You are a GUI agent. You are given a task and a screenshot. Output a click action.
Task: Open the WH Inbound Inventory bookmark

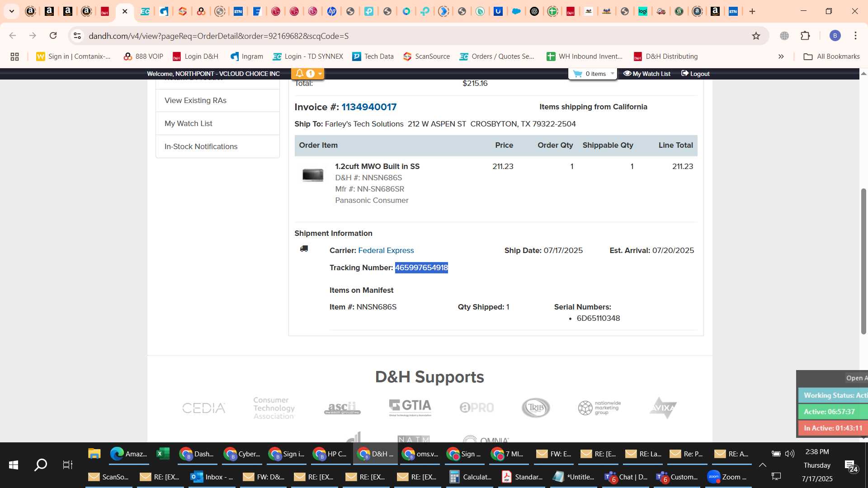[x=585, y=56]
